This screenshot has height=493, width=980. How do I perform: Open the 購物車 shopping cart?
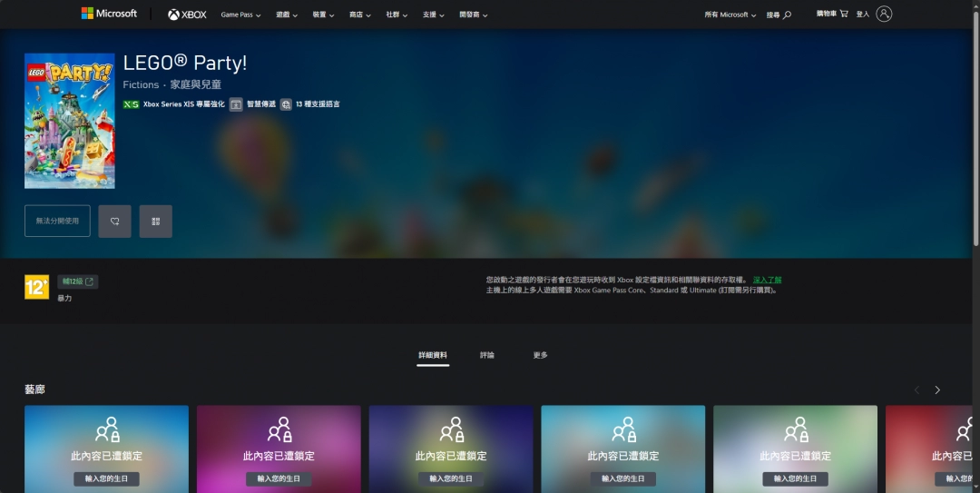click(x=832, y=13)
